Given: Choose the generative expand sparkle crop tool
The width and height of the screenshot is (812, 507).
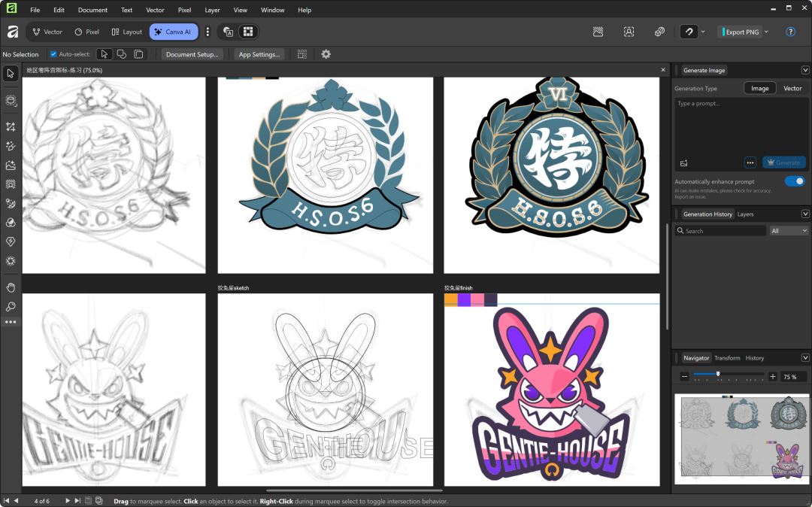Looking at the screenshot, I should point(11,127).
